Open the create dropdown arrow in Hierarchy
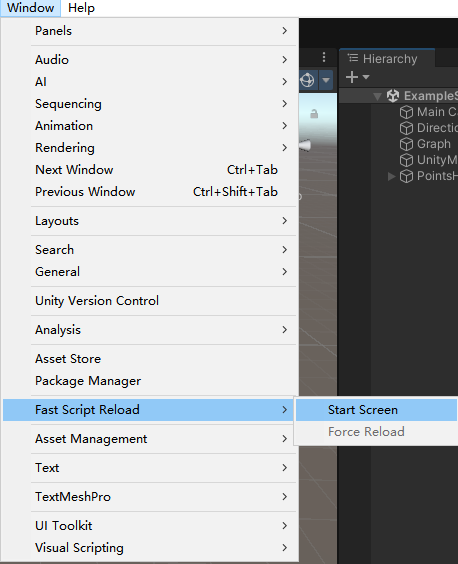This screenshot has width=458, height=564. pyautogui.click(x=366, y=77)
